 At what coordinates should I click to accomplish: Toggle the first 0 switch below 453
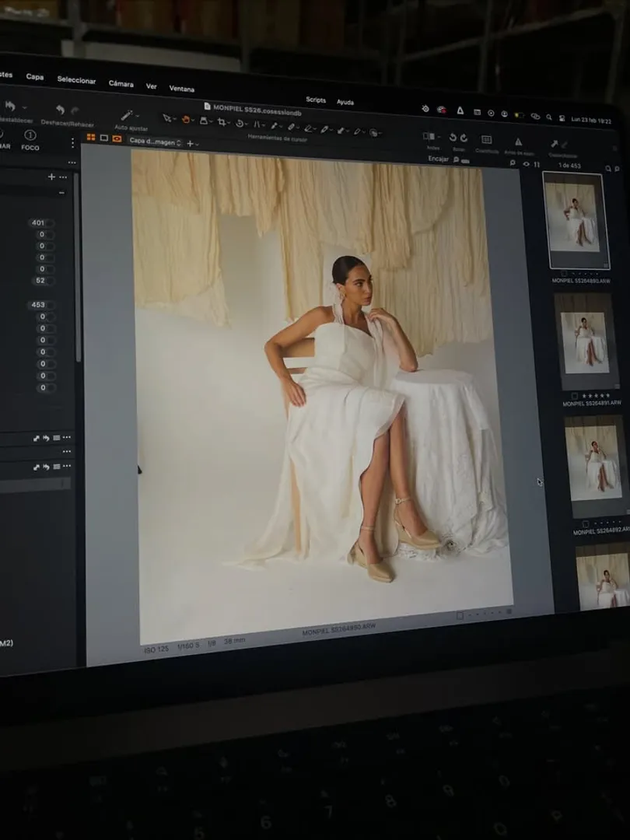tap(50, 317)
